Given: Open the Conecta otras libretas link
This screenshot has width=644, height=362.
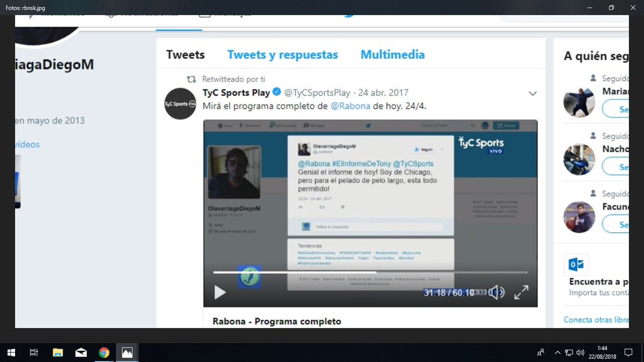Looking at the screenshot, I should pos(596,320).
